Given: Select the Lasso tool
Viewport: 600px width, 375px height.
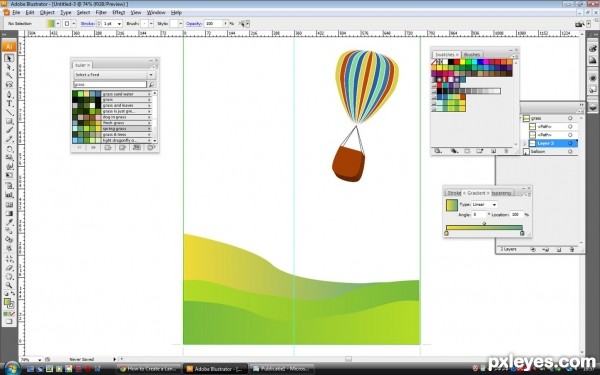Looking at the screenshot, I should (x=9, y=84).
